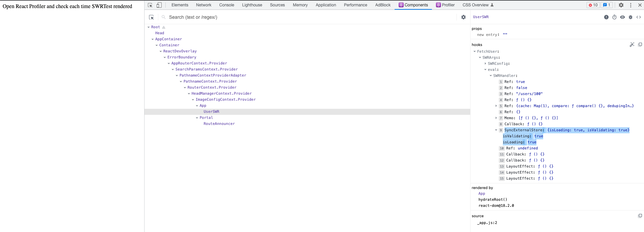Select the HeadManagerContext.Provider row

(x=222, y=93)
